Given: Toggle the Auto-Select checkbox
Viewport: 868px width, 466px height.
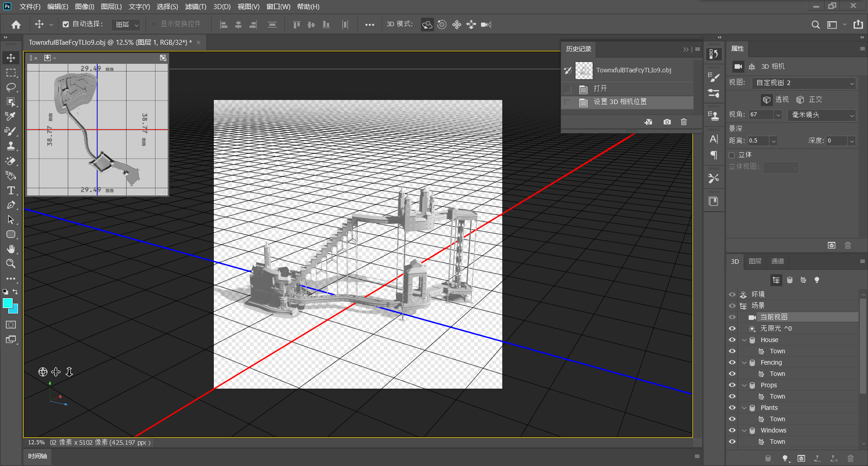Looking at the screenshot, I should (66, 24).
